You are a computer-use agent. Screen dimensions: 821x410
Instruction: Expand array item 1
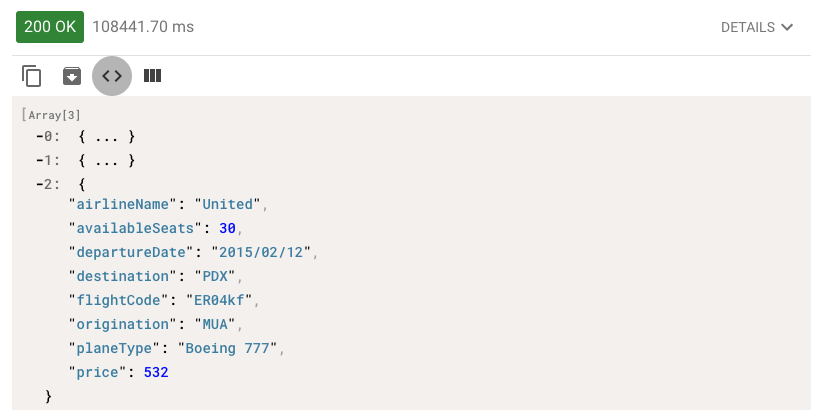[x=48, y=160]
